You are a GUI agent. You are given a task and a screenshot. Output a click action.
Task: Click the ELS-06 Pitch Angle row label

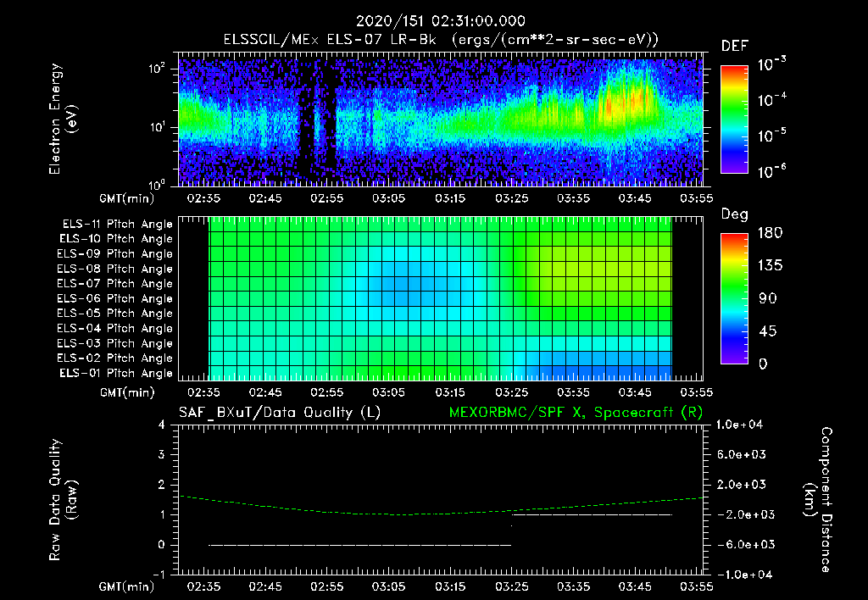coord(115,298)
